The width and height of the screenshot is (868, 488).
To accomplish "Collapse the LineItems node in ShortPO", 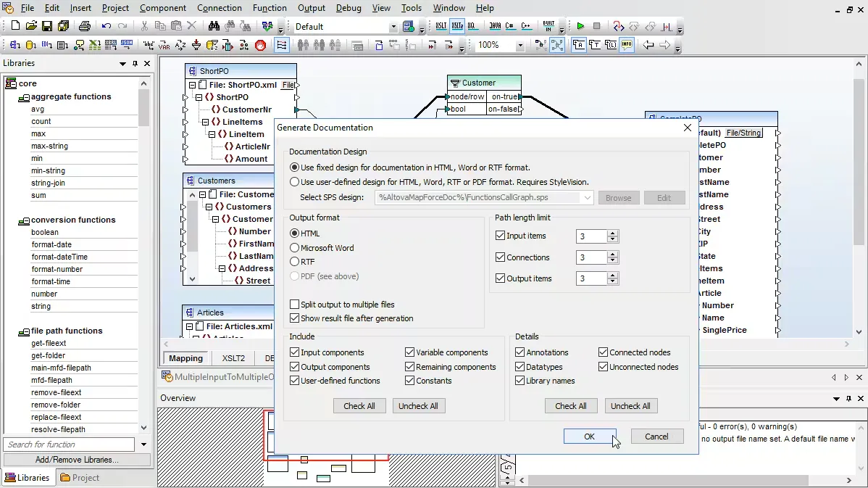I will [205, 122].
